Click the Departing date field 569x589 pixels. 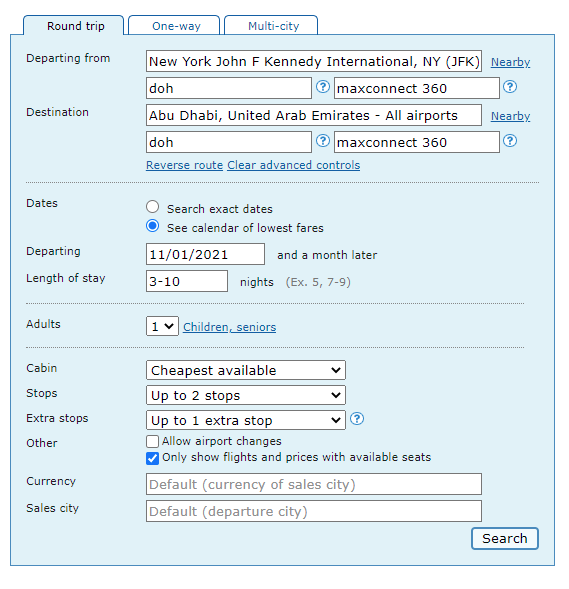[205, 254]
